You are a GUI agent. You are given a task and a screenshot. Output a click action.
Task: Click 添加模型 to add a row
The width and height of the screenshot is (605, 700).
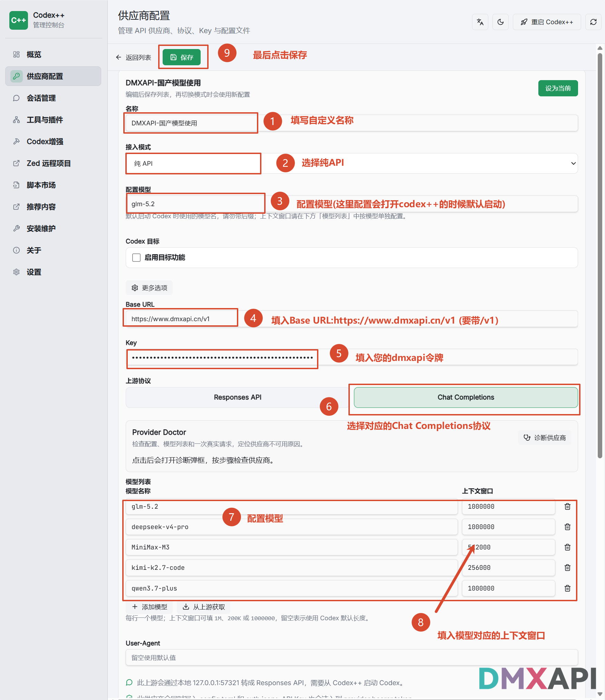pyautogui.click(x=149, y=607)
